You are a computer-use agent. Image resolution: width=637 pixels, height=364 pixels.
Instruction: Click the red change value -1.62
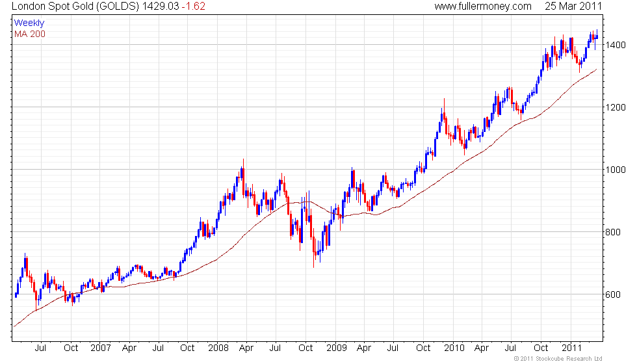[x=194, y=6]
